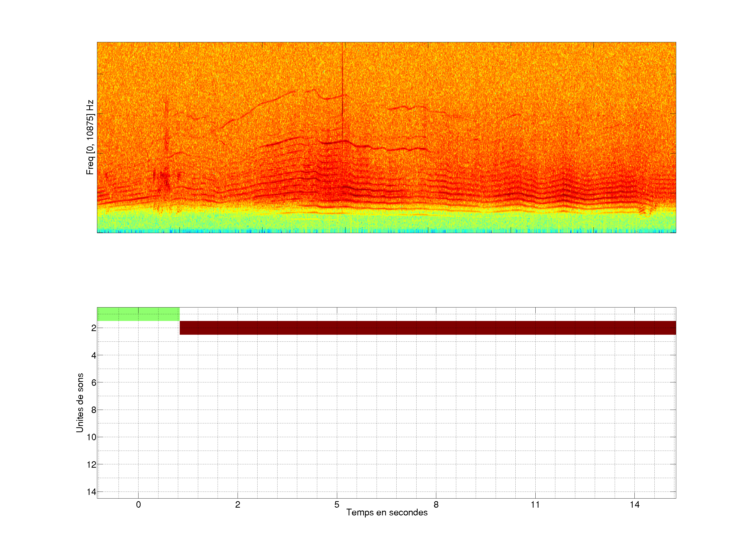Click y-axis tick label 10

[92, 437]
